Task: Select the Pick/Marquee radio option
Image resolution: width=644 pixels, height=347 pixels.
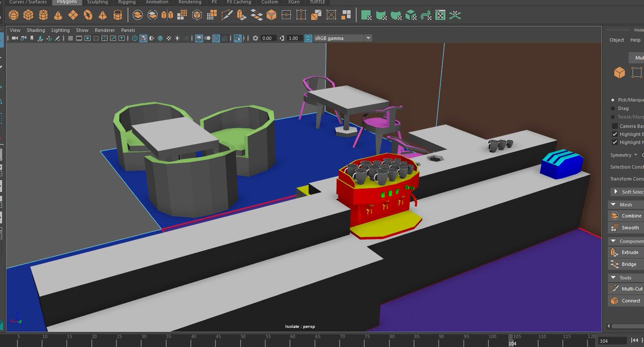Action: [x=613, y=100]
